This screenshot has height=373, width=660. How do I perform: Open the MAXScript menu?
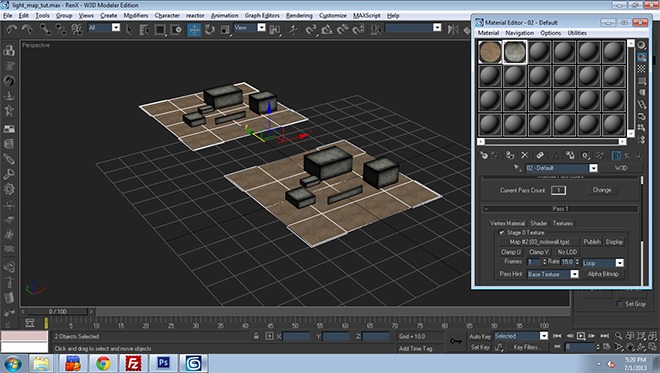[367, 16]
